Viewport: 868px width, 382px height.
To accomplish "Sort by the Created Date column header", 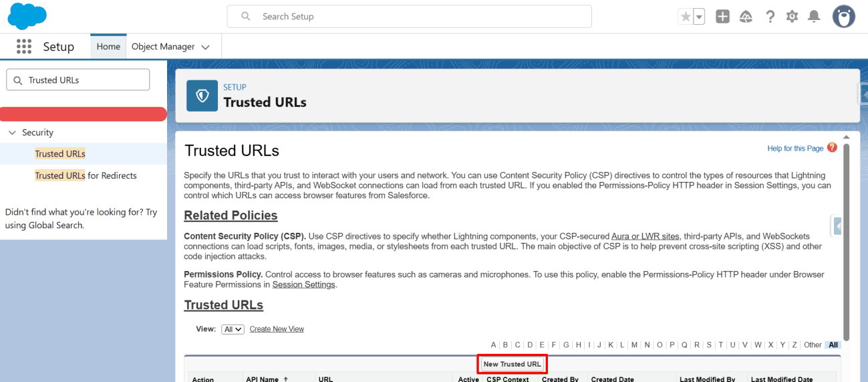I will point(612,379).
